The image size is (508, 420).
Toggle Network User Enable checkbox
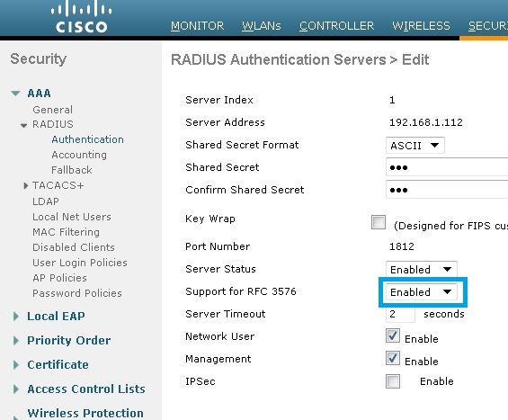(x=393, y=335)
